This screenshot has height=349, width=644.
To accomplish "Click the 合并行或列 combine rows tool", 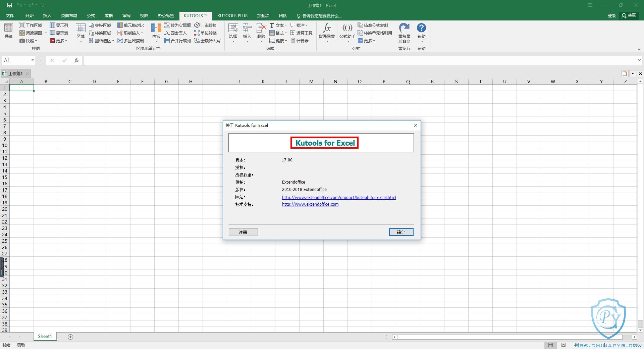I will (177, 41).
